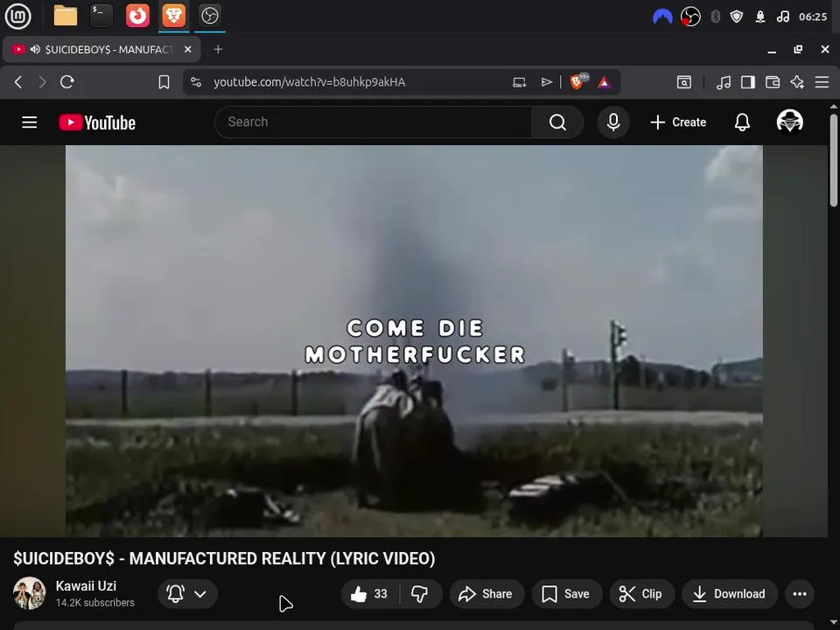Click the install app icon in the address bar
The image size is (840, 630).
[519, 82]
